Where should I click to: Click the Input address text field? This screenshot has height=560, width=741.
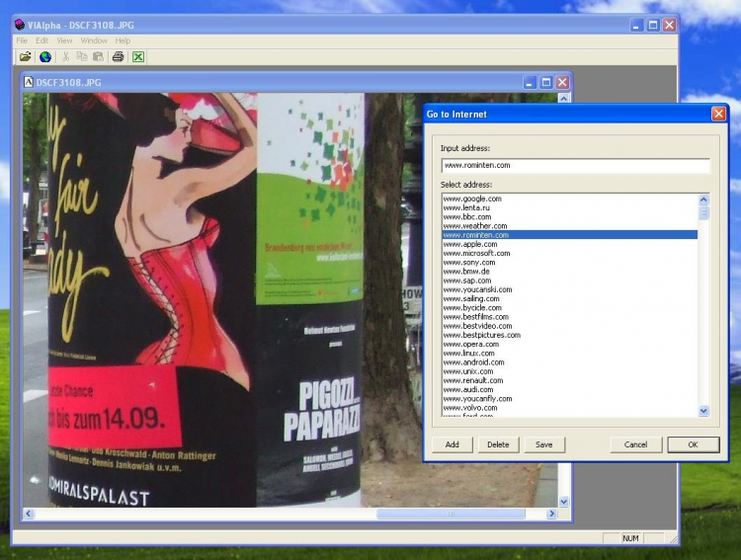[574, 166]
